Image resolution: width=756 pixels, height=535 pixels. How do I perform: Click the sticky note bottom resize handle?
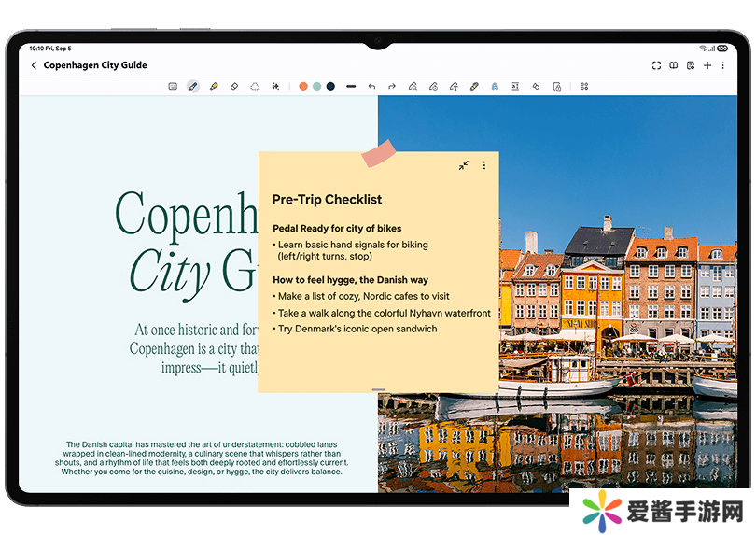[378, 389]
